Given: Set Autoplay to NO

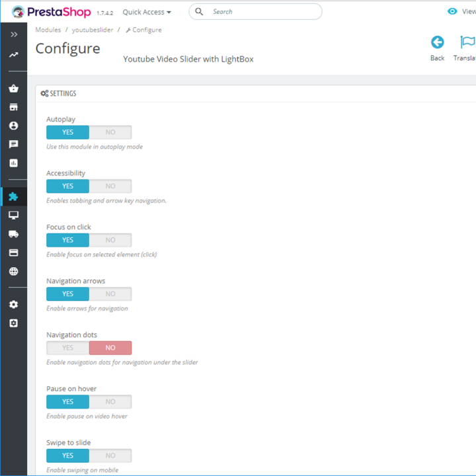Looking at the screenshot, I should coord(110,132).
